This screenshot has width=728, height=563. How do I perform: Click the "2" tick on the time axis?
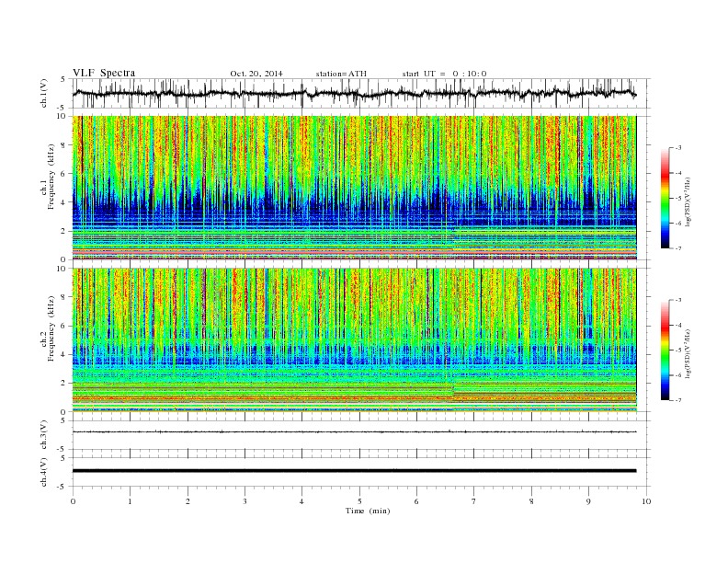click(x=188, y=501)
